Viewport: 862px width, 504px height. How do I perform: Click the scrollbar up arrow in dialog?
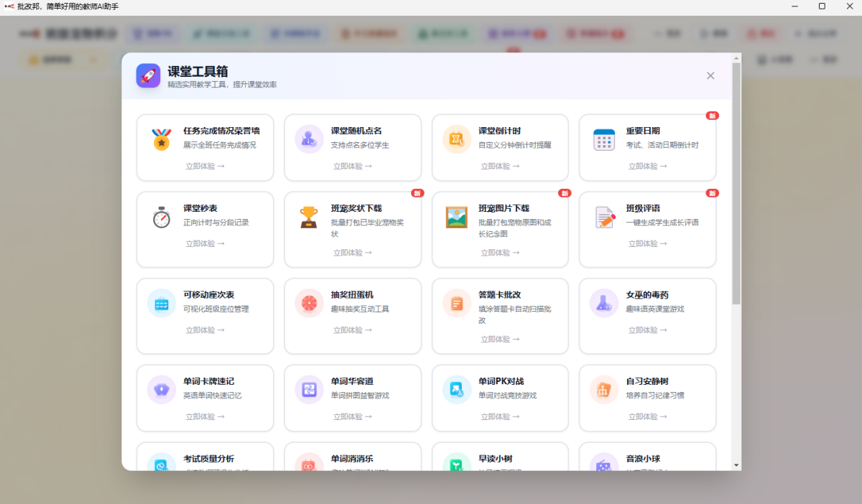point(736,57)
